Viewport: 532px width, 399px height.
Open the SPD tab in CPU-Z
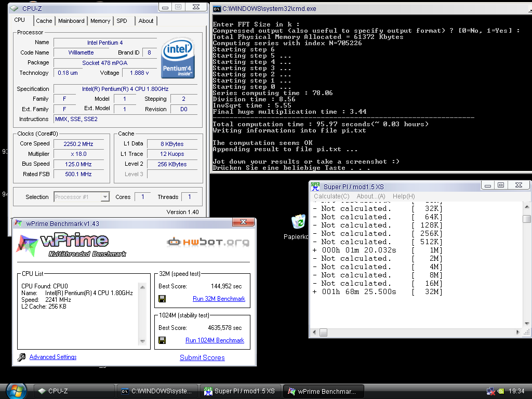[x=122, y=21]
